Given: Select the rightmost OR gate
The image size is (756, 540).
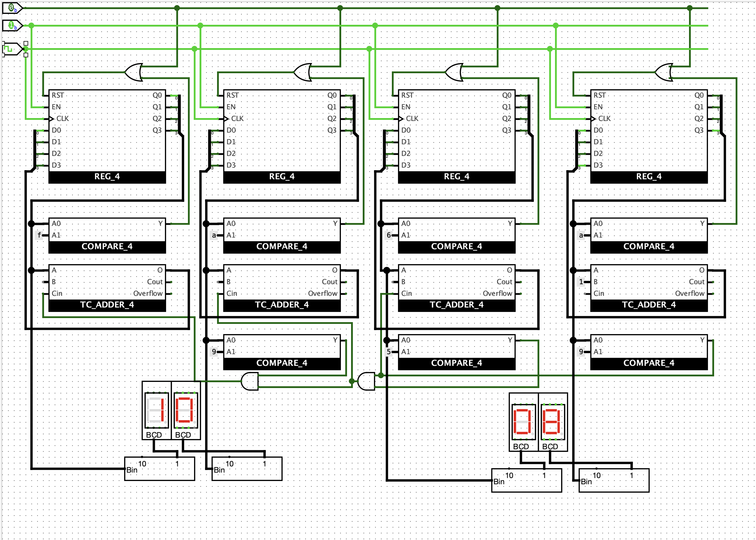Looking at the screenshot, I should (x=664, y=72).
